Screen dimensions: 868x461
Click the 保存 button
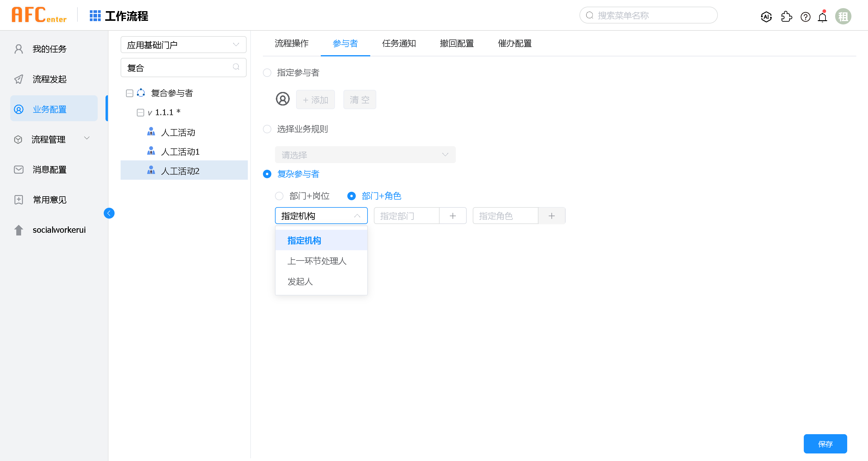pos(825,444)
